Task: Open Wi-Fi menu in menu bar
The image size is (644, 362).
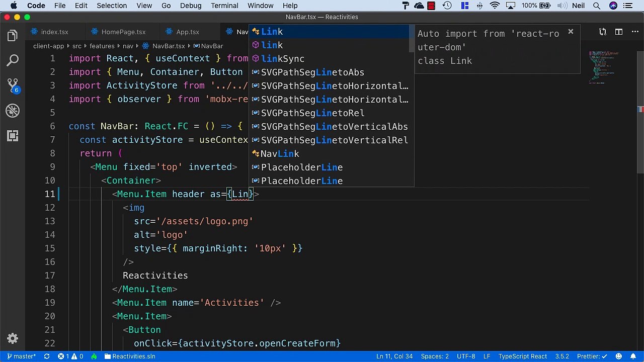Action: (x=495, y=6)
